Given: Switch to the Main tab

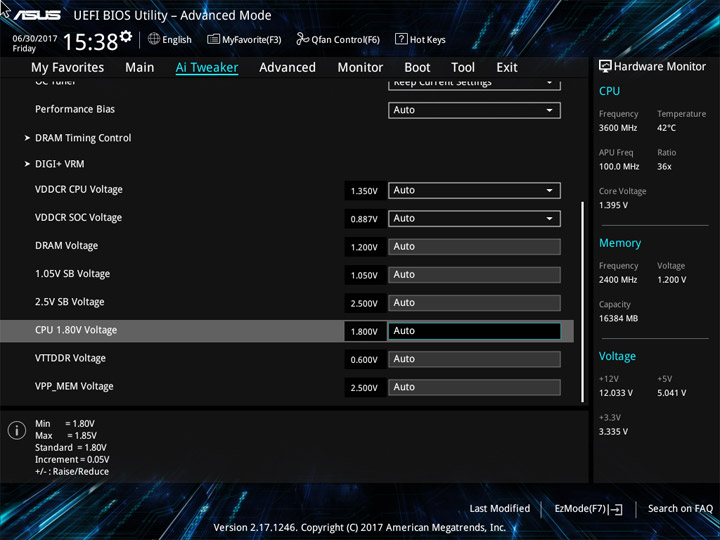Looking at the screenshot, I should 140,68.
